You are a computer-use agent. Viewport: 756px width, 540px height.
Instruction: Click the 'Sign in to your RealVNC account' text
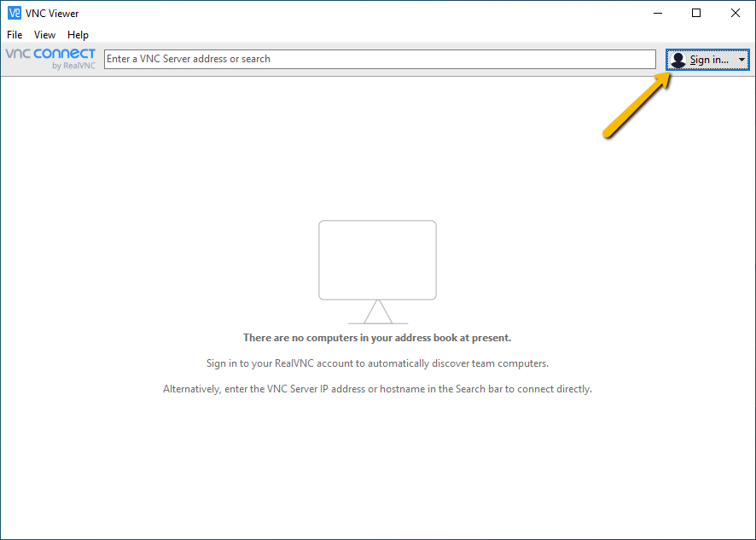[x=377, y=363]
